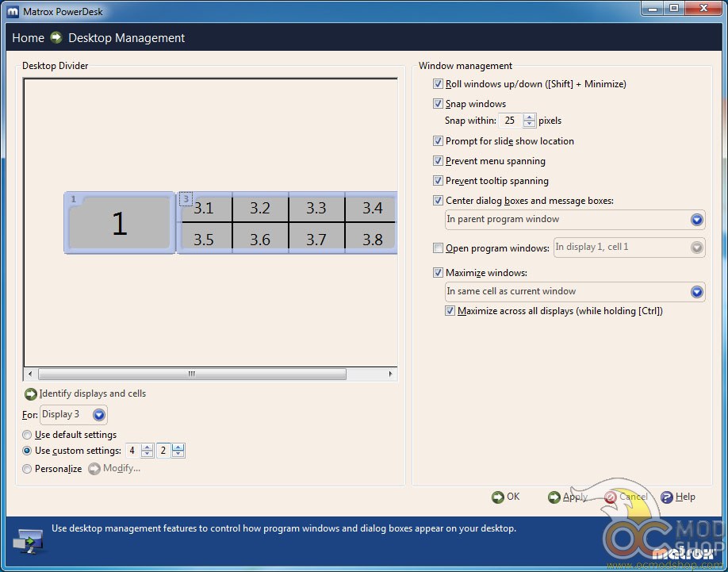Disable Snap windows checkbox
The width and height of the screenshot is (728, 572).
click(438, 104)
